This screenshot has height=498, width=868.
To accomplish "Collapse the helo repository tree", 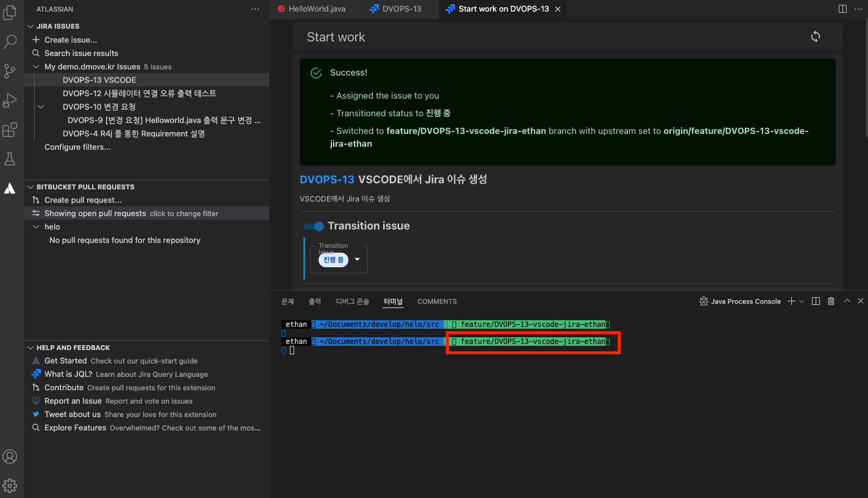I will pyautogui.click(x=36, y=226).
